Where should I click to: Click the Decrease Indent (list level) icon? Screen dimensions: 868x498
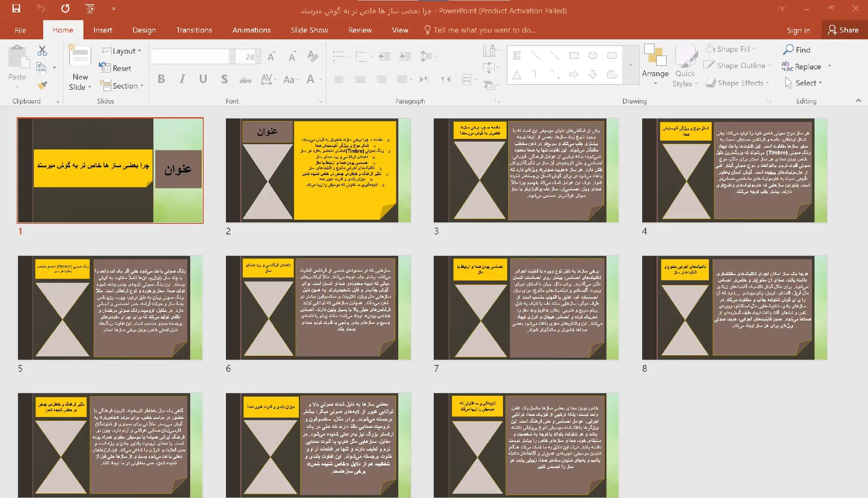[384, 56]
